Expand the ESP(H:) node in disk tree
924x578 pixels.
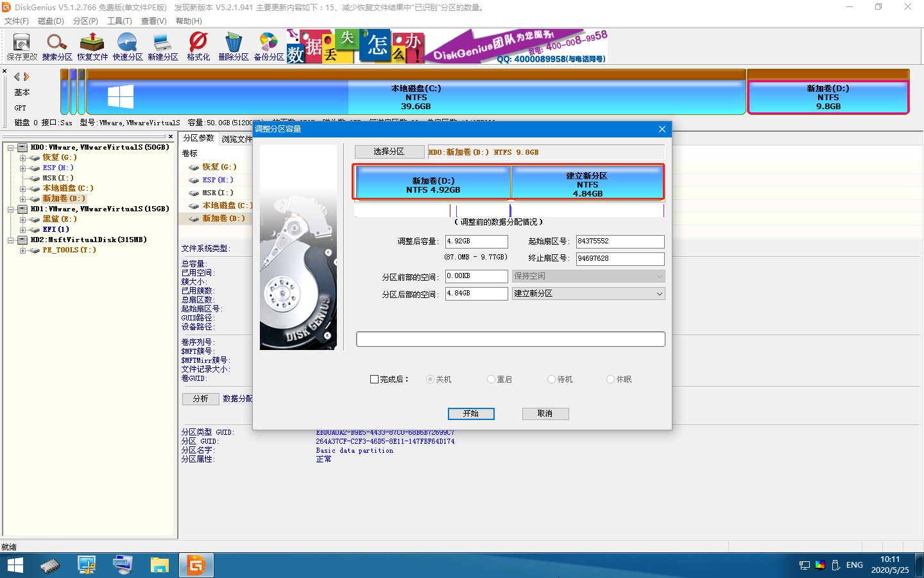coord(22,168)
